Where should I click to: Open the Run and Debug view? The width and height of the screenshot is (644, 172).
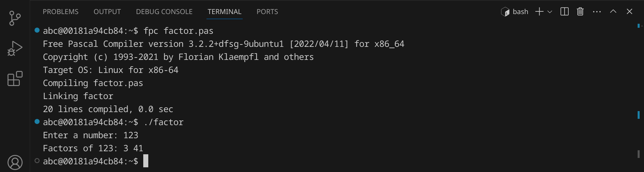pos(15,49)
